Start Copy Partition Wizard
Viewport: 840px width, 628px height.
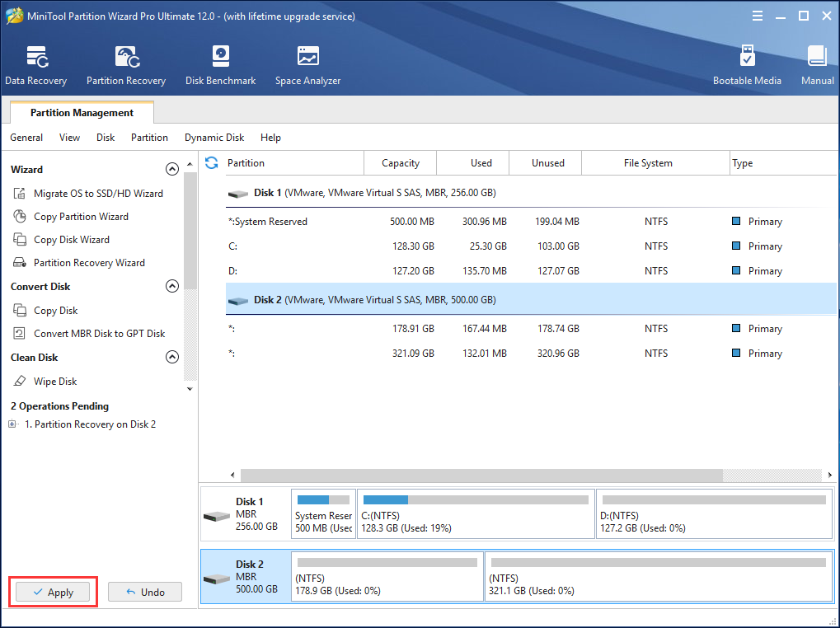pyautogui.click(x=71, y=216)
